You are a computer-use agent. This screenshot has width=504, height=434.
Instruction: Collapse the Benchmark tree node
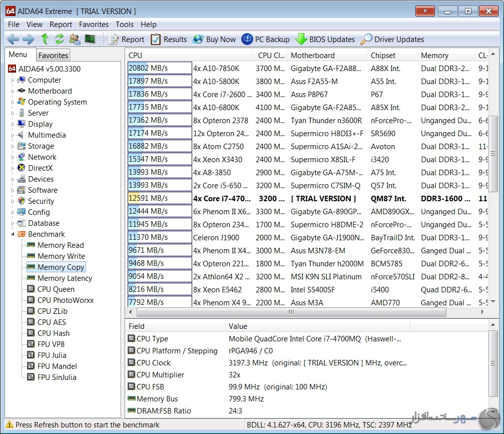pyautogui.click(x=13, y=234)
